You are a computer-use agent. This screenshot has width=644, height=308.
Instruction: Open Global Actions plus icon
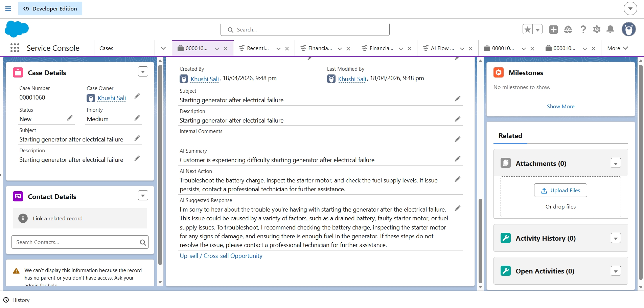point(553,29)
